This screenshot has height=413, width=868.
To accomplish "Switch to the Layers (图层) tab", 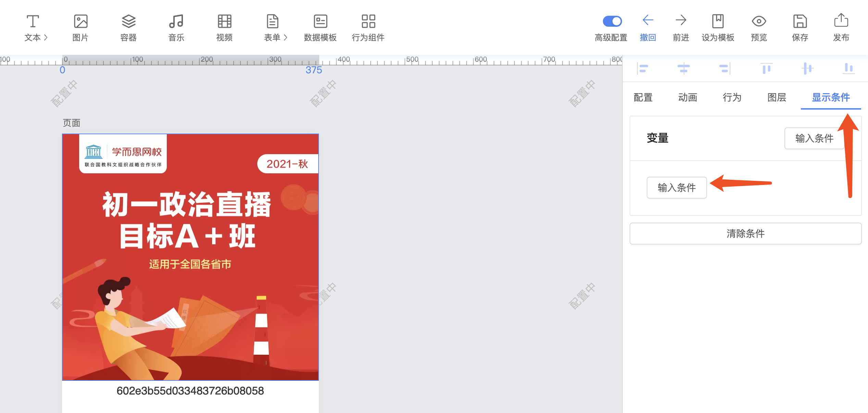I will pyautogui.click(x=777, y=98).
